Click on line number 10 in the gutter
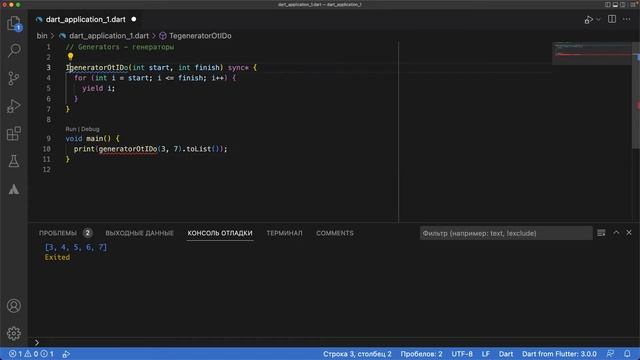 pyautogui.click(x=47, y=149)
